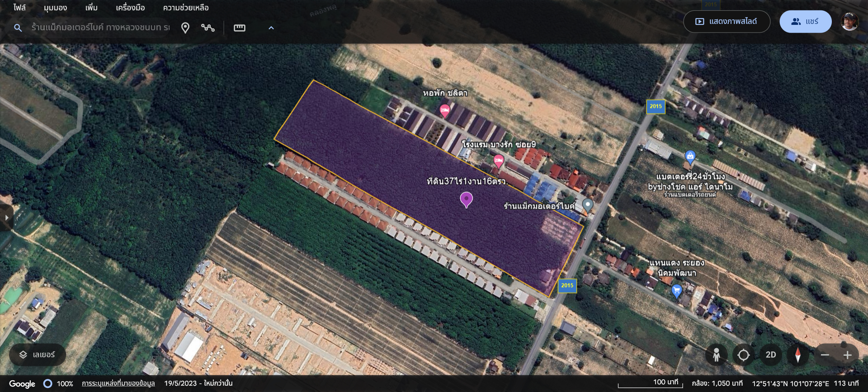
Task: Select the purple ที่ดิน37ไร่ placemark pin
Action: [x=466, y=199]
